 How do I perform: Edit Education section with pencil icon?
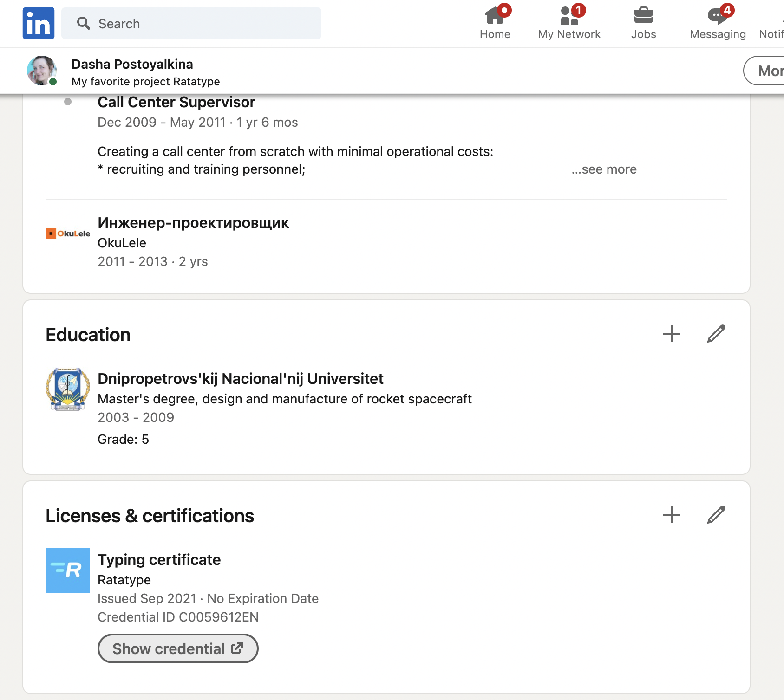point(716,334)
